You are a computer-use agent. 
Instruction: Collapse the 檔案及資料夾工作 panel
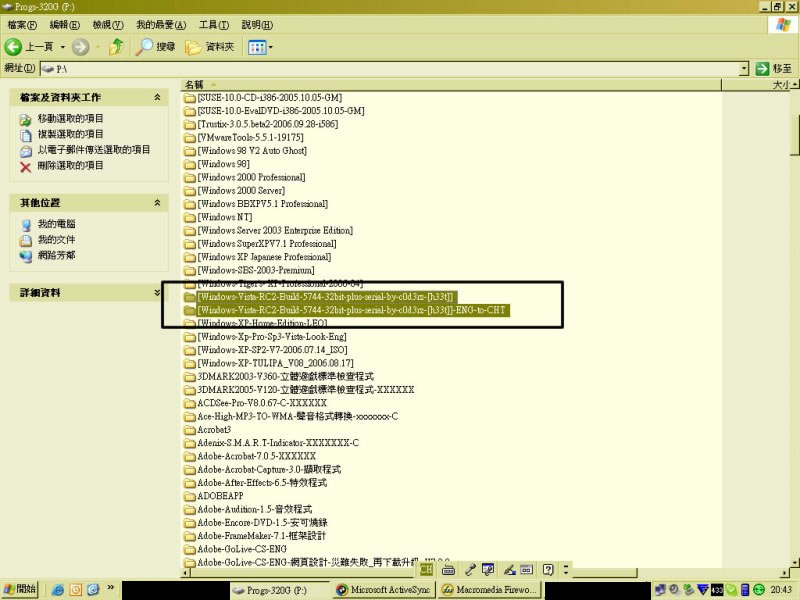tap(158, 97)
